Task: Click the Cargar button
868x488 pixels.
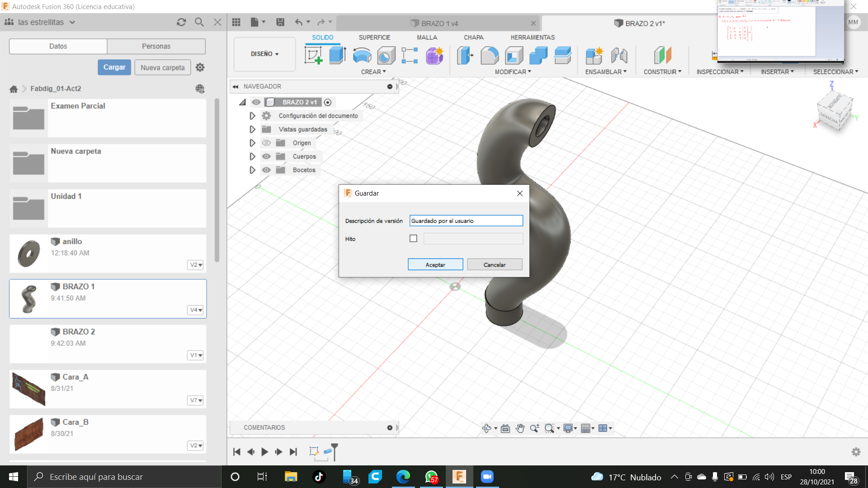Action: click(114, 67)
